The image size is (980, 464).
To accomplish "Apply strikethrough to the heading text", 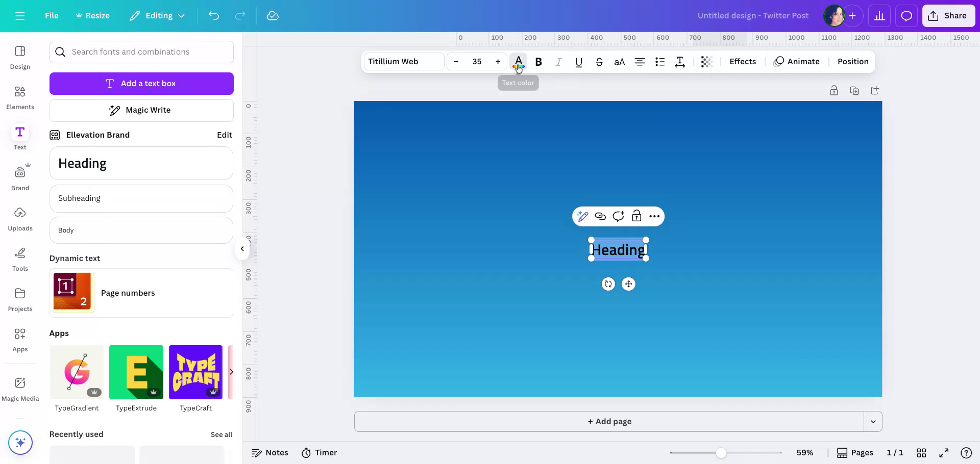I will 599,61.
